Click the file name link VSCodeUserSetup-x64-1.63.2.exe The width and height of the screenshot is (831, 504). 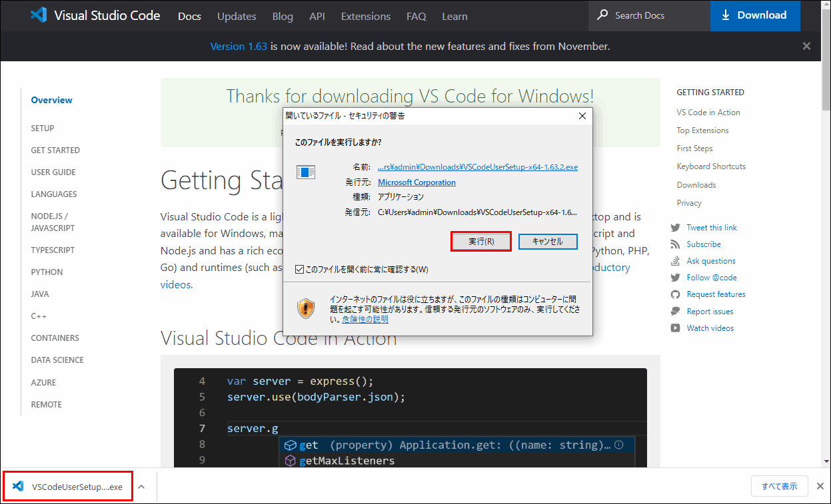point(478,167)
